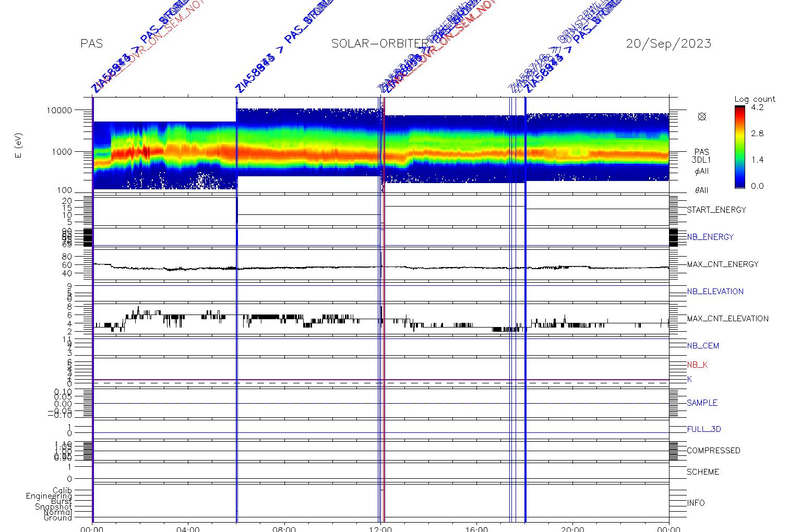Screen dimensions: 789x532
Task: Click the crossed-circle symbol above PAS label
Action: (x=702, y=116)
